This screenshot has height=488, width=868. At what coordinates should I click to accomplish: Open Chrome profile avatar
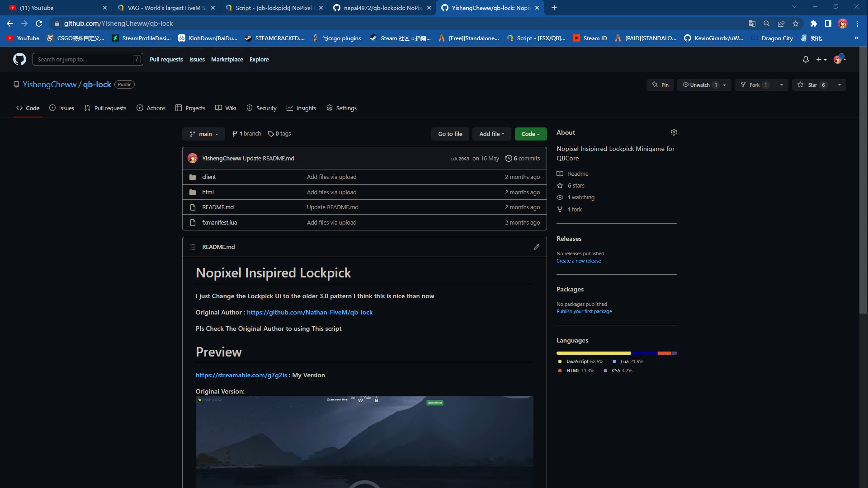coord(843,23)
